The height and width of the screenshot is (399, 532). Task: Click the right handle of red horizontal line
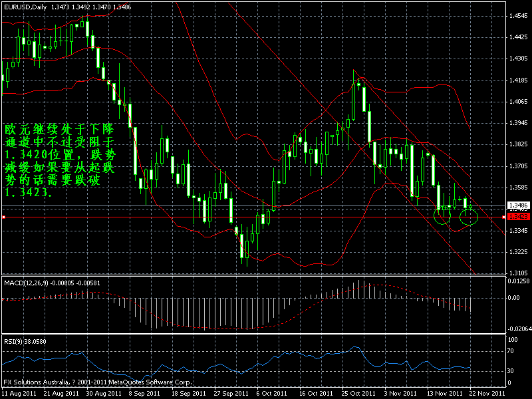point(503,217)
